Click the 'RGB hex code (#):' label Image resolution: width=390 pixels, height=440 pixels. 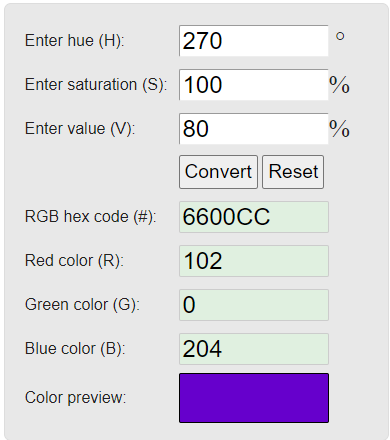pos(90,217)
